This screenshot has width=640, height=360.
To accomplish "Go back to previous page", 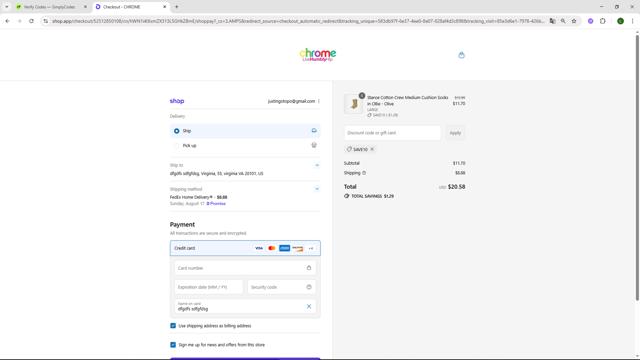I will (x=7, y=21).
